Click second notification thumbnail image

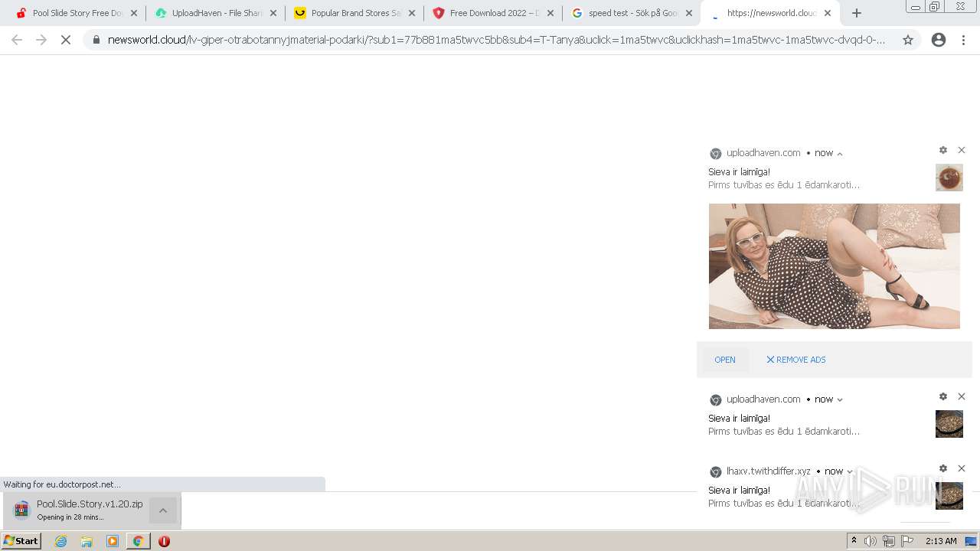(949, 424)
